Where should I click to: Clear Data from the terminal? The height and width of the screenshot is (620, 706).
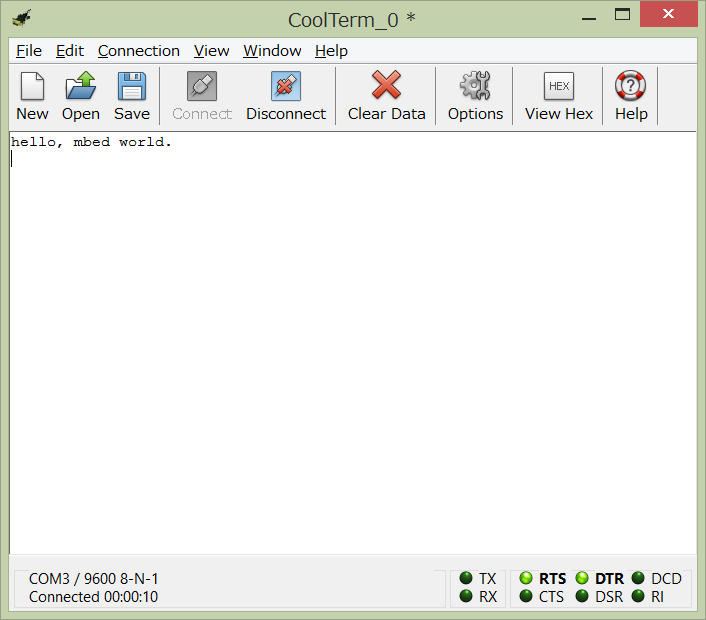(386, 95)
